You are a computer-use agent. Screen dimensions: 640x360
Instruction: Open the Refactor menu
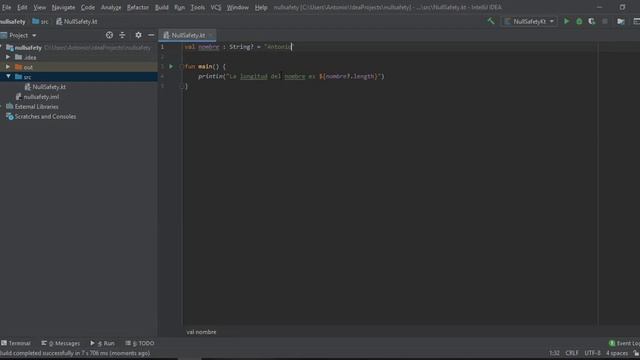click(x=138, y=7)
